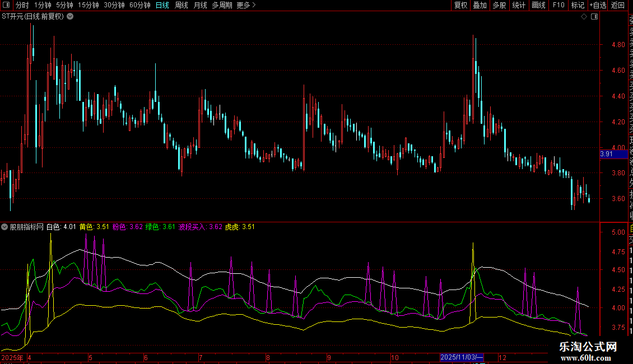
Task: Toggle the right side panel icon
Action: pyautogui.click(x=594, y=17)
